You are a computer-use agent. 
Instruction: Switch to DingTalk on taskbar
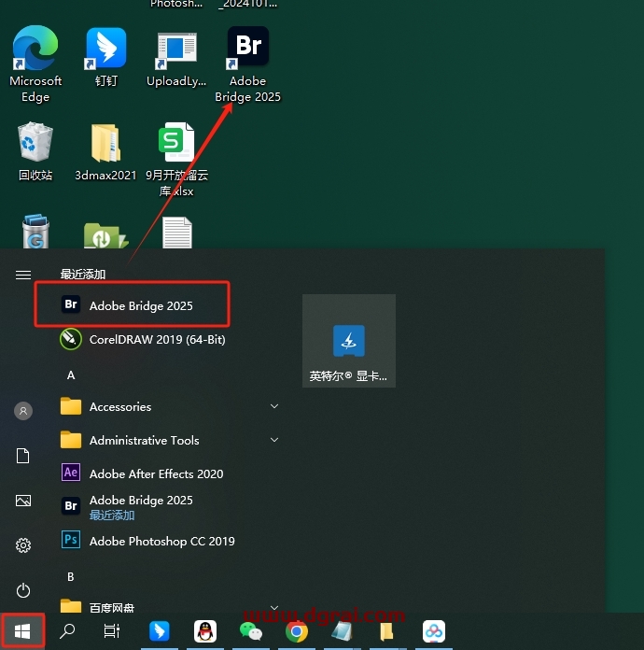point(160,631)
